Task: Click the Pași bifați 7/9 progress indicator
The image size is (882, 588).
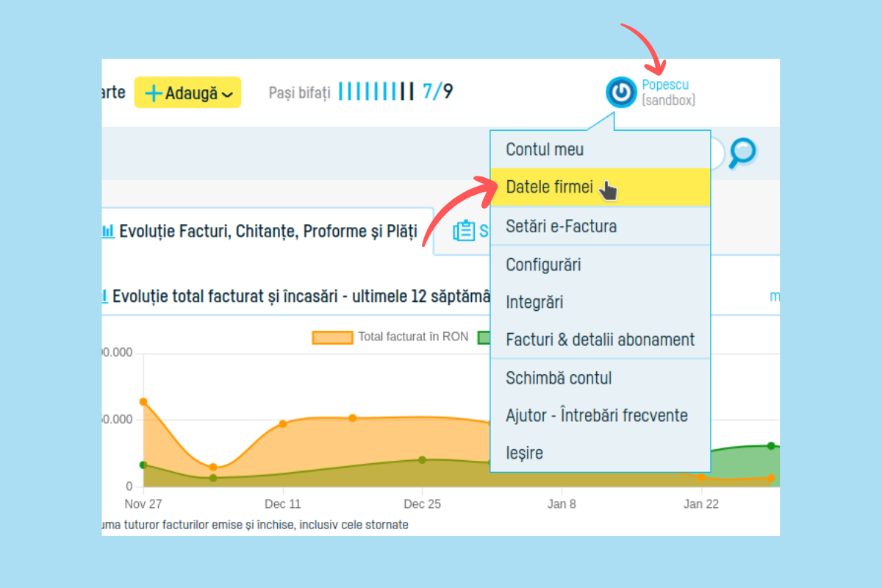Action: (360, 93)
